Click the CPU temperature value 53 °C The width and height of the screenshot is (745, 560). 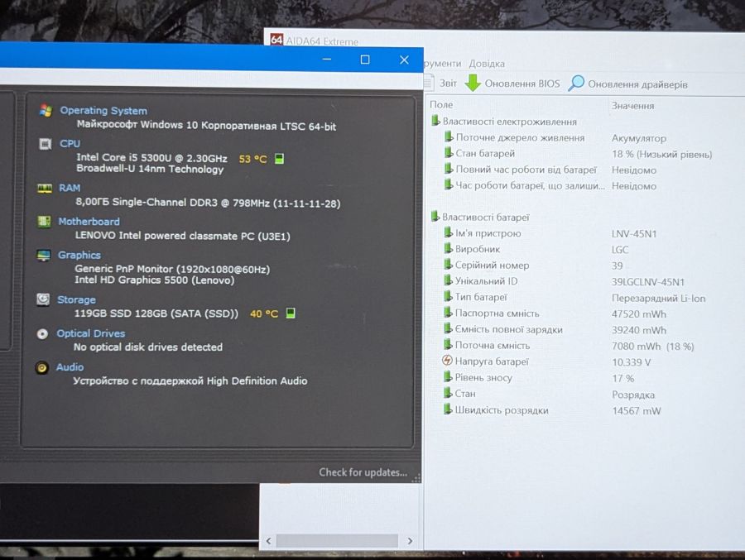click(x=252, y=159)
